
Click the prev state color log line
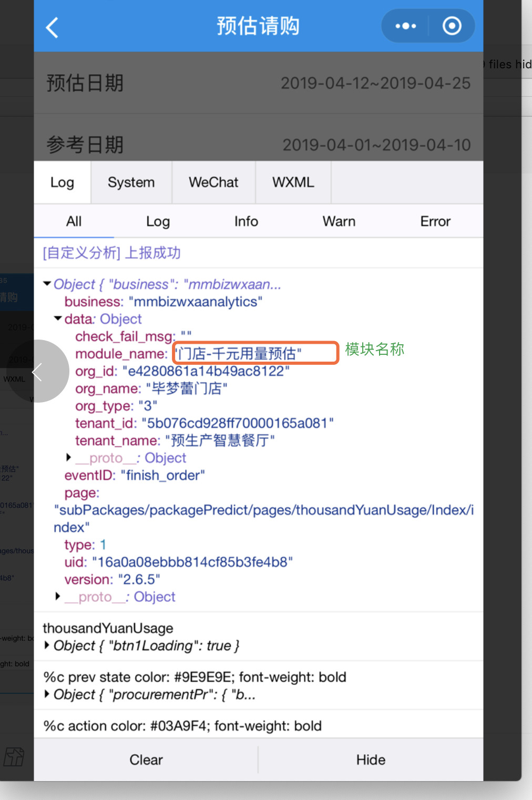point(195,677)
